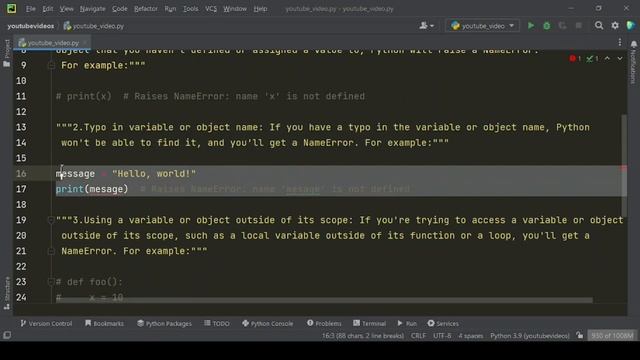Click the red error stripe mark on scrollbar
Screen dimensions: 640x360
624,168
